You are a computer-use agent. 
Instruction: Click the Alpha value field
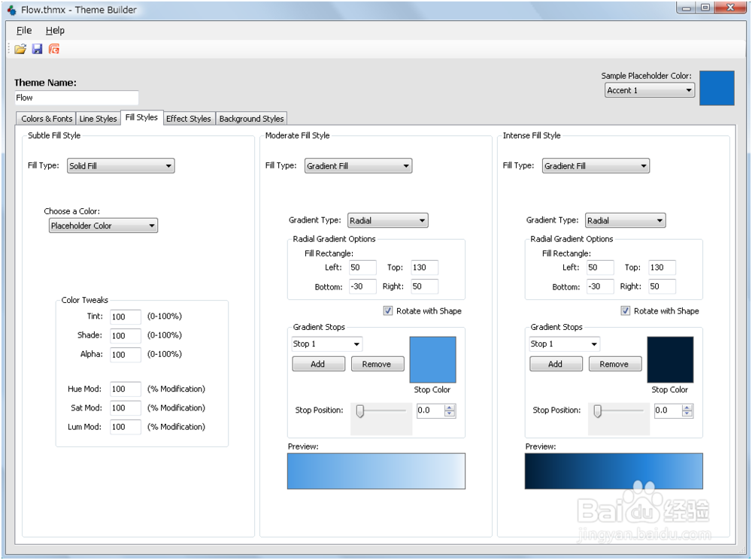tap(126, 355)
